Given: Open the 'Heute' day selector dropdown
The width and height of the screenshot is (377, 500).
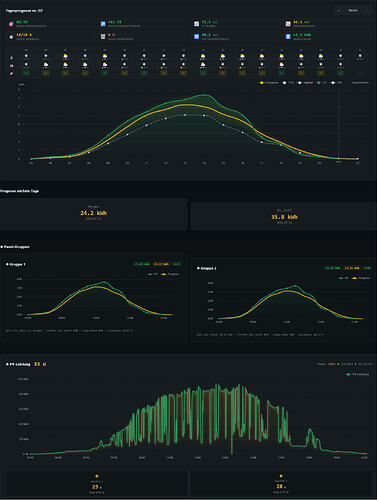Looking at the screenshot, I should pos(353,11).
